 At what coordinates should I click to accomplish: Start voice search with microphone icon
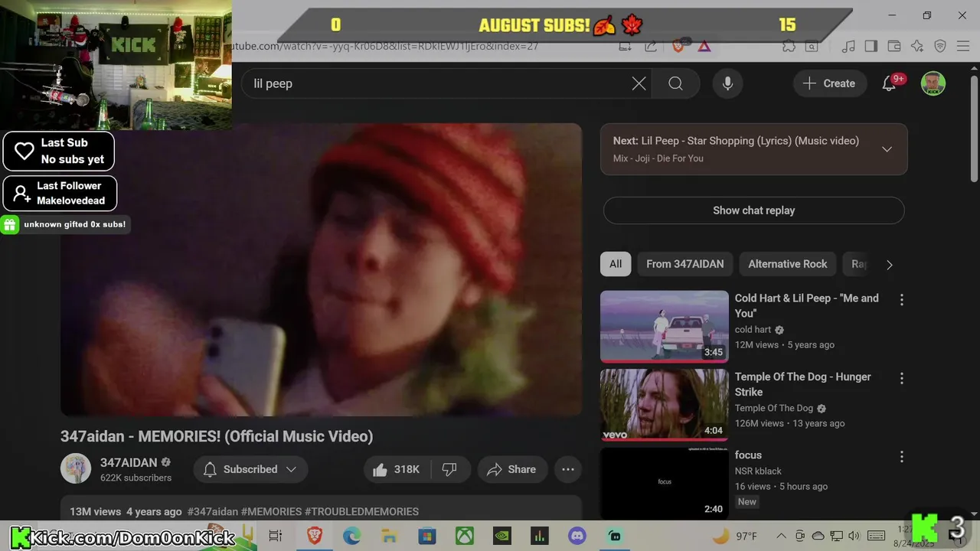[x=727, y=83]
